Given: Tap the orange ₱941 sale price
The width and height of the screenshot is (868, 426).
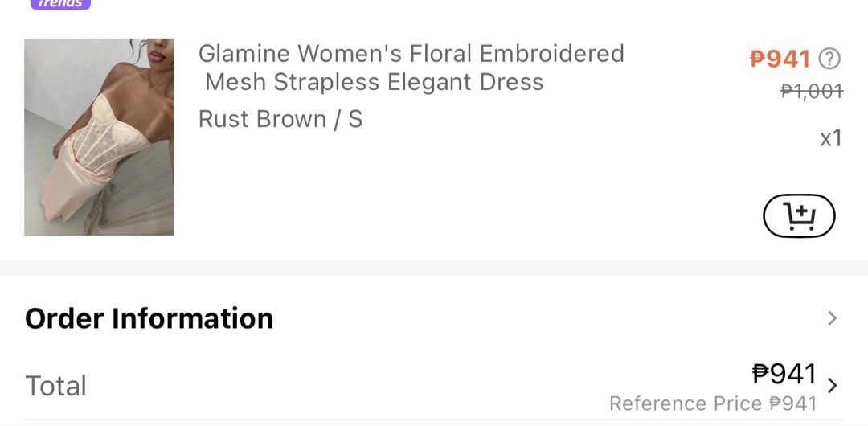Looking at the screenshot, I should pos(780,59).
